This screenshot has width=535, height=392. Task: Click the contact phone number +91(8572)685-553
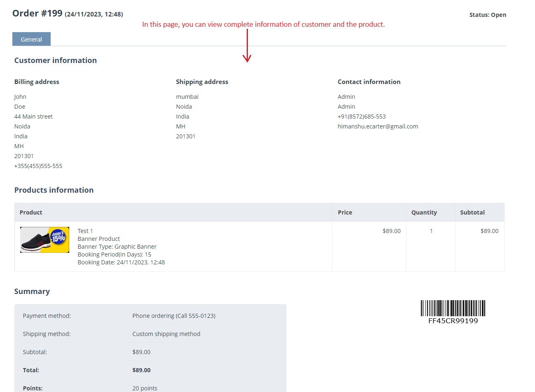click(362, 117)
